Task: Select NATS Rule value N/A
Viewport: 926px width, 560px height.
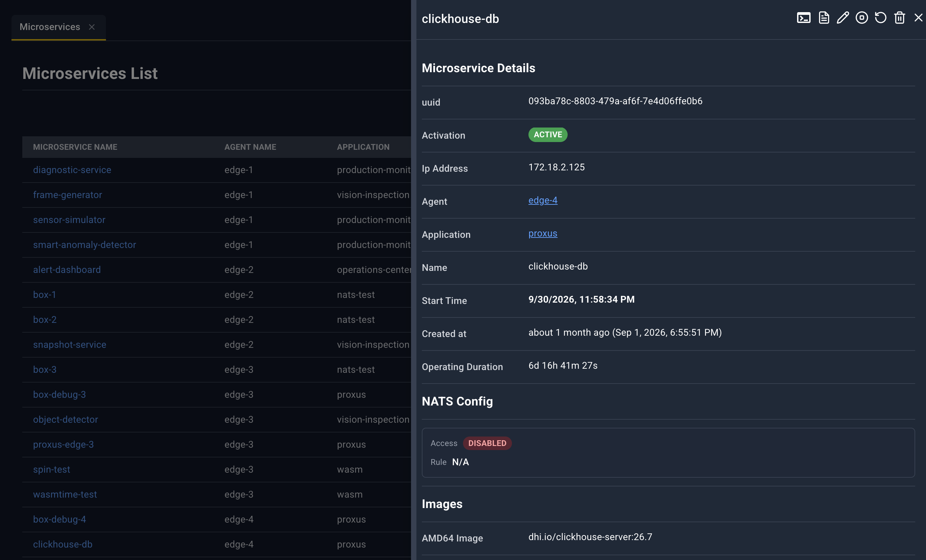Action: pos(460,462)
